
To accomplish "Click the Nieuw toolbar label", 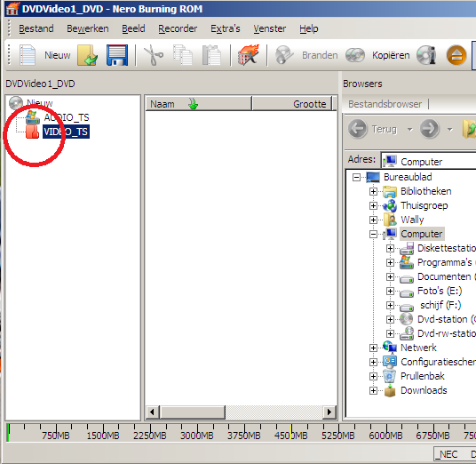I will point(58,55).
